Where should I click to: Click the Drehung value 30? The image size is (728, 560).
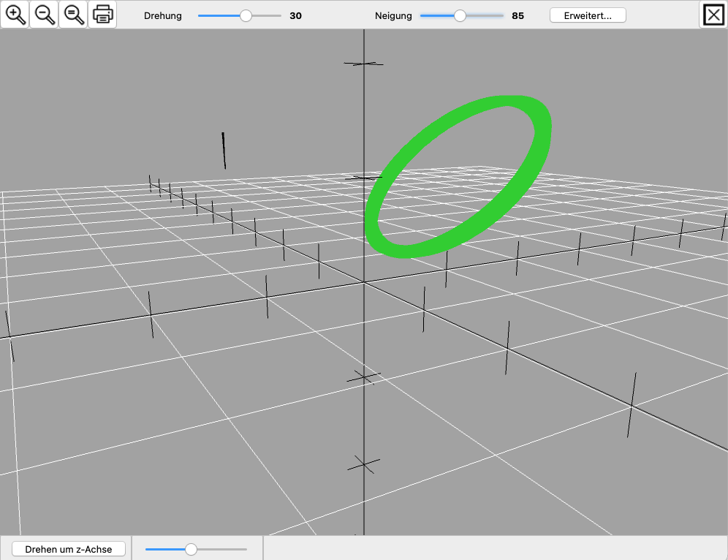coord(295,15)
